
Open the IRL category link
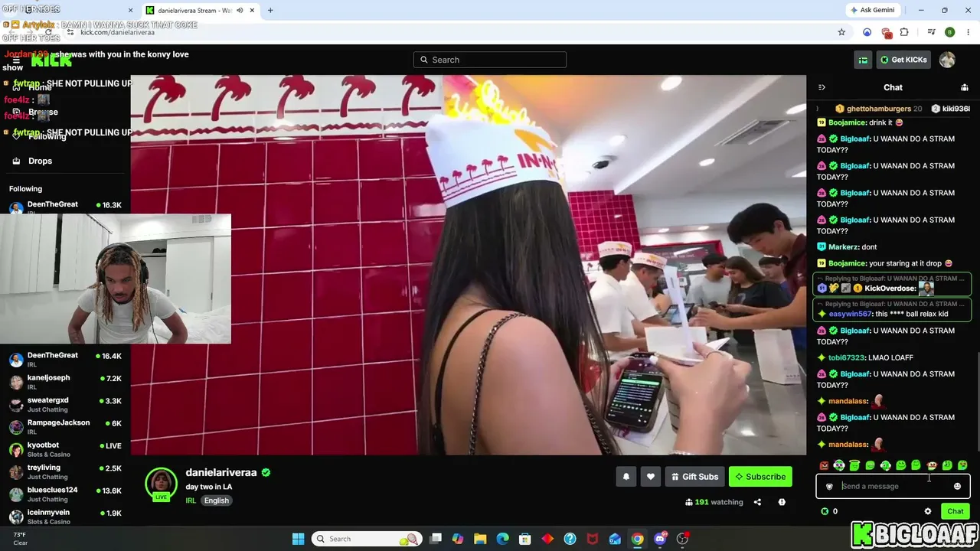point(191,500)
